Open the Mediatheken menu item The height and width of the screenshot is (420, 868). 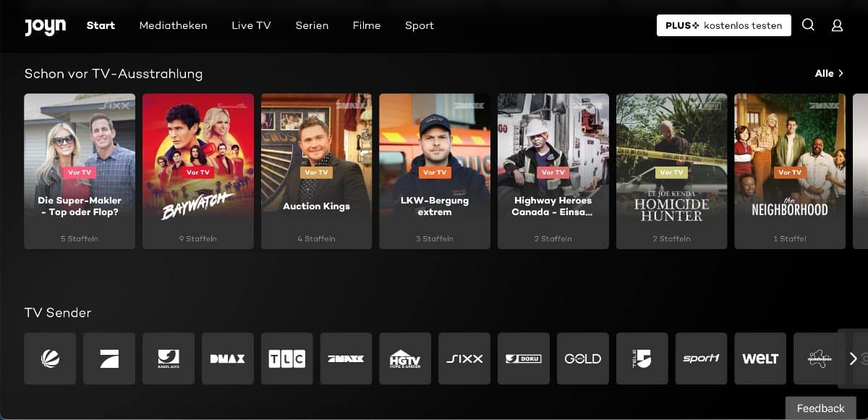coord(174,25)
